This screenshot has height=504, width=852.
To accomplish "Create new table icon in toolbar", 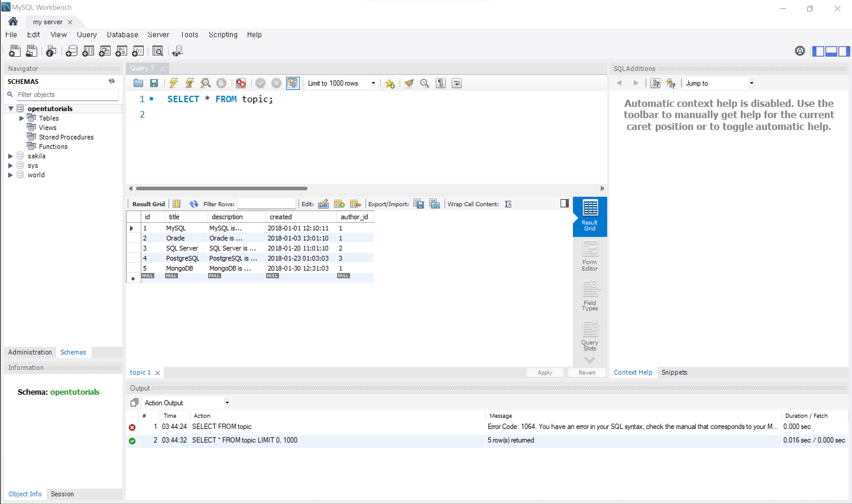I will click(88, 51).
